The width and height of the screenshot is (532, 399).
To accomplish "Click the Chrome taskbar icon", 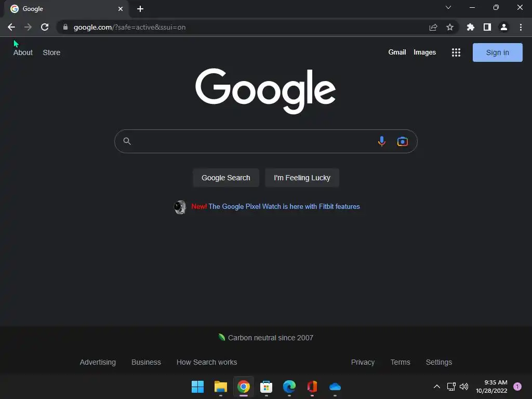I will pos(244,387).
